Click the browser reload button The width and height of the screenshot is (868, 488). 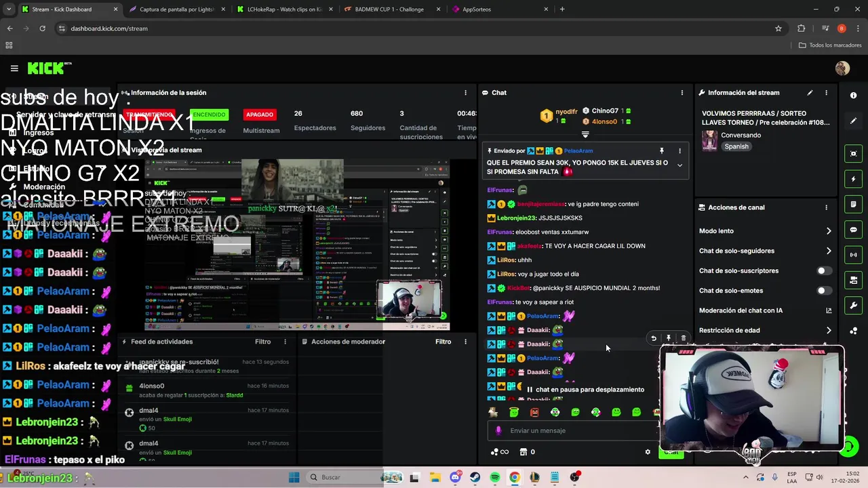point(42,28)
